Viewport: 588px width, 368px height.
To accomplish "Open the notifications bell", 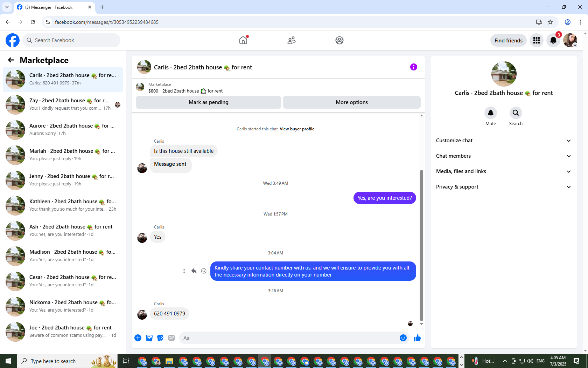I will click(553, 40).
